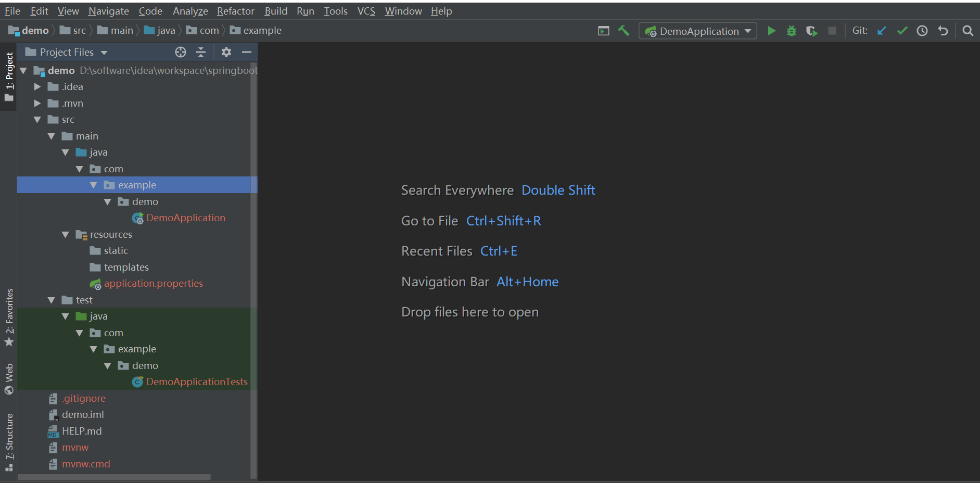
Task: Open the 2: Favorites side tab
Action: click(x=9, y=317)
